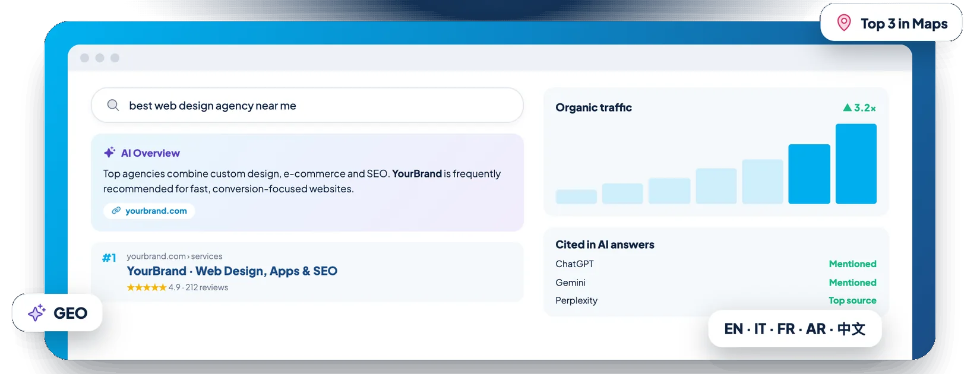This screenshot has height=374, width=980.
Task: Click the middle grey window control dot
Action: pos(100,58)
